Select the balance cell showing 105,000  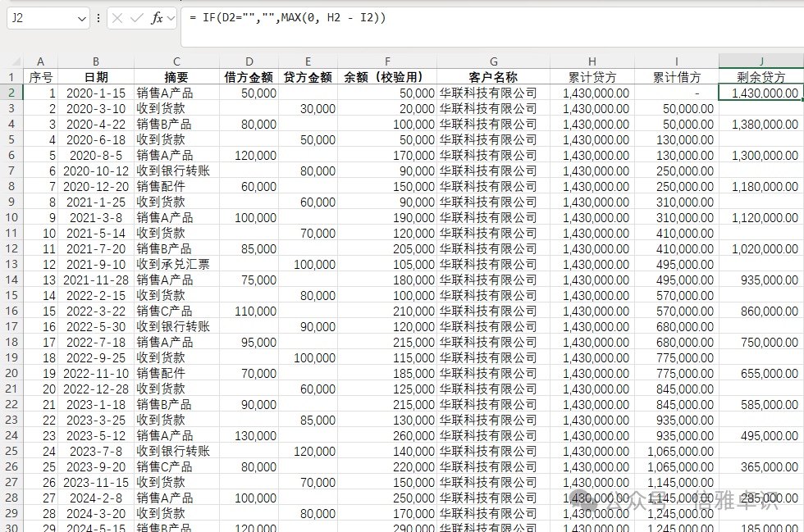coord(387,264)
